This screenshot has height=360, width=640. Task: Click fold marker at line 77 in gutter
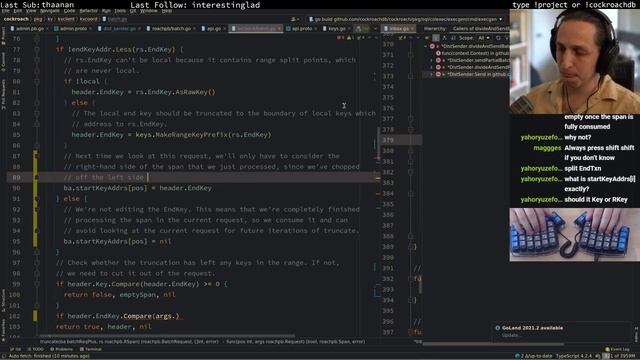37,49
